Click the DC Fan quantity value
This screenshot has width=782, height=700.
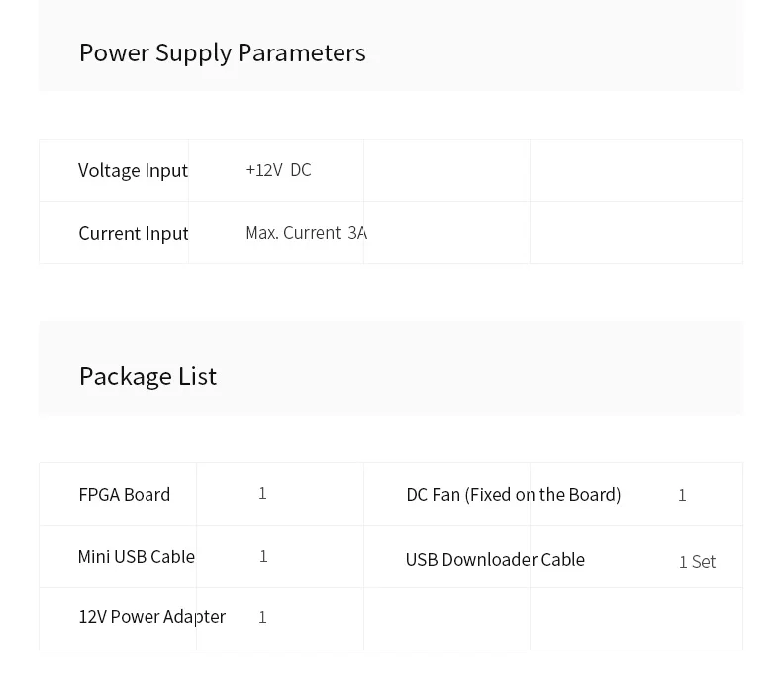click(682, 495)
